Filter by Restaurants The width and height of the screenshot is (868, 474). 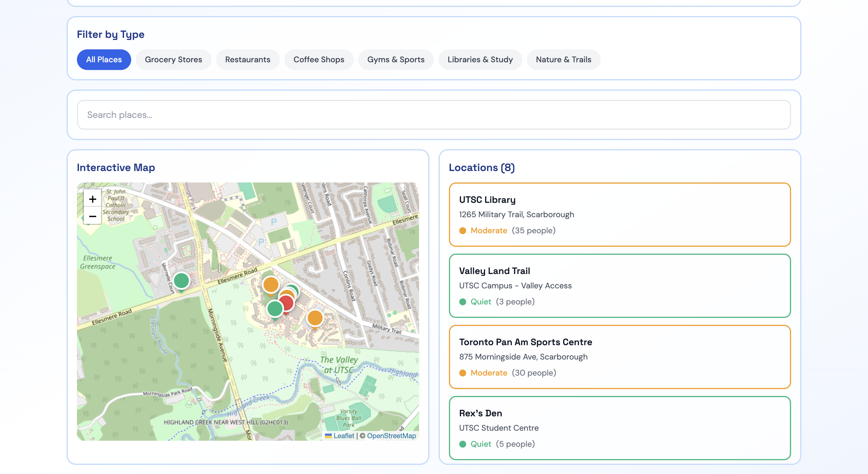[247, 60]
